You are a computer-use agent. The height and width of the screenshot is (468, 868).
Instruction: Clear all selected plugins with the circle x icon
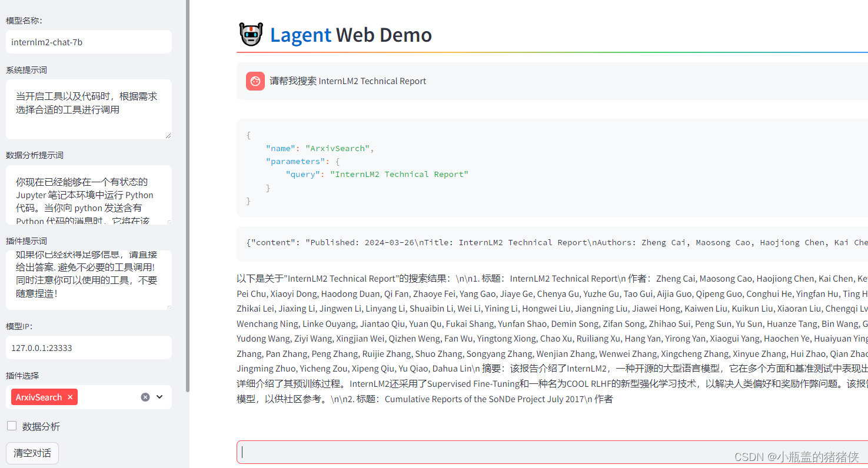(x=145, y=397)
